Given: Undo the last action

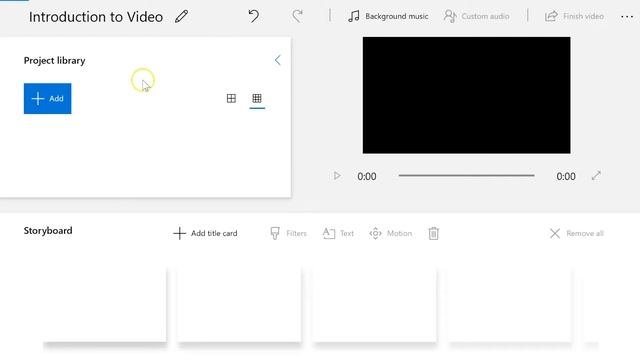Looking at the screenshot, I should pos(253,16).
